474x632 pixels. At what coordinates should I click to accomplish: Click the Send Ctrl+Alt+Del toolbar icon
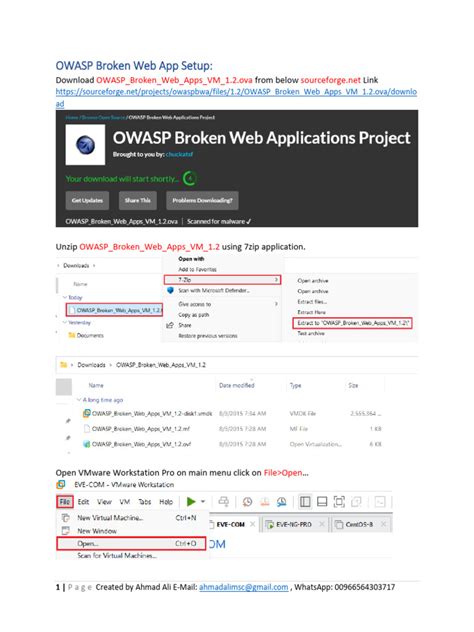click(x=223, y=501)
